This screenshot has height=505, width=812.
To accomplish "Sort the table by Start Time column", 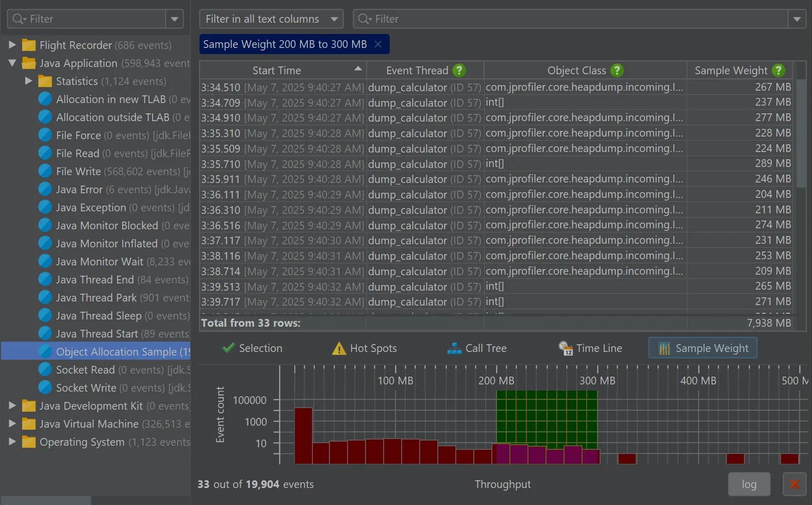I will point(277,71).
